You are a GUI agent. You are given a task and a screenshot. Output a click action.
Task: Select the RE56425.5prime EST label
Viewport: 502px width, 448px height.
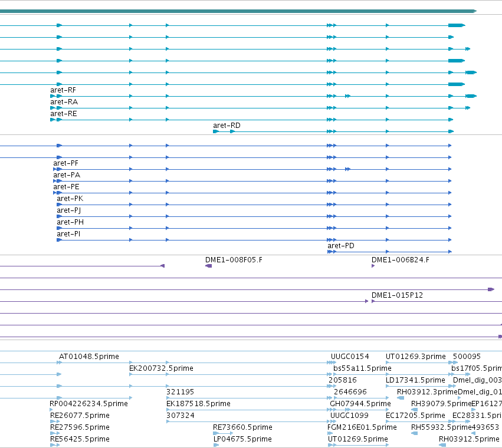click(80, 439)
